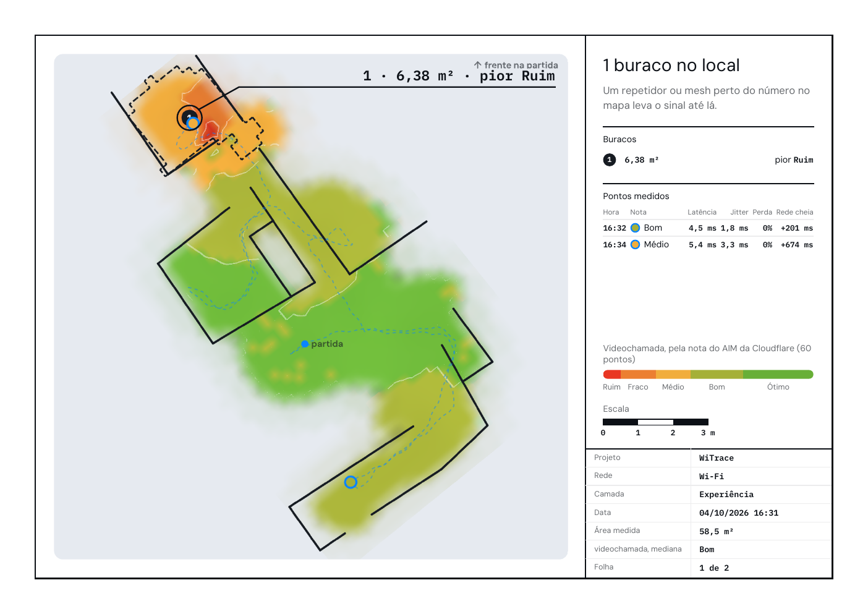The height and width of the screenshot is (614, 868).
Task: Click the heading 1 buraco no local
Action: [671, 66]
